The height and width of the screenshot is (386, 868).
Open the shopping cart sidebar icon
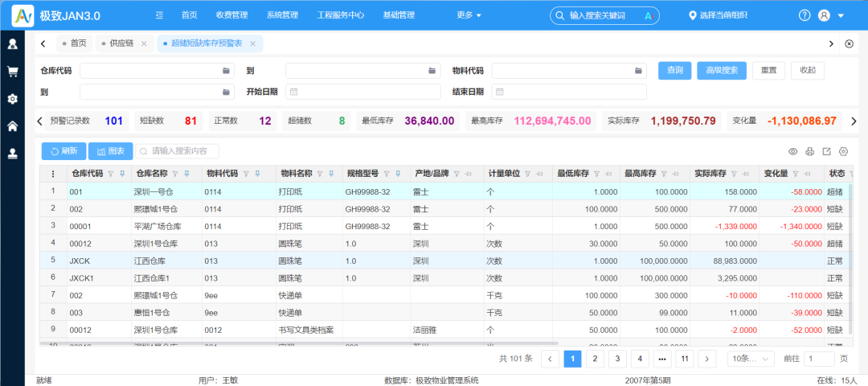[12, 71]
